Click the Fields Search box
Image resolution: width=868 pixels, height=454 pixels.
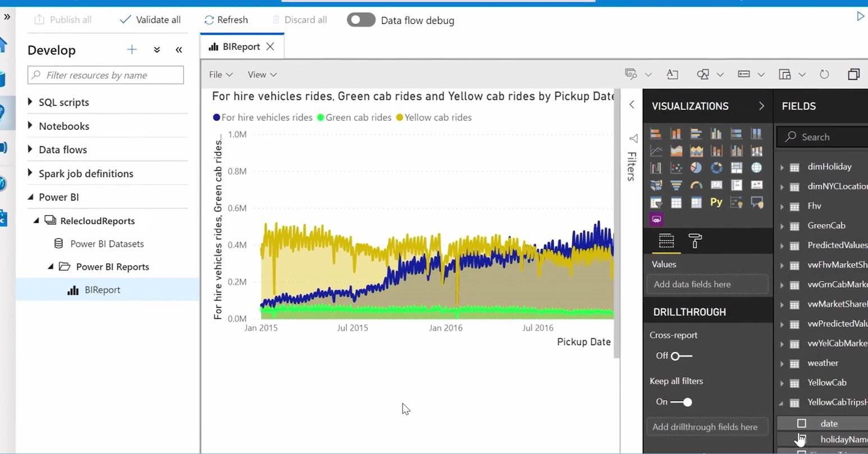tap(823, 137)
